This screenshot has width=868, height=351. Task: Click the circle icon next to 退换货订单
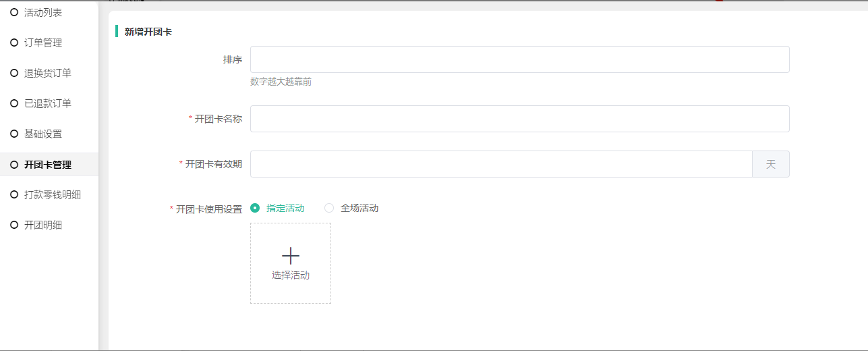tap(14, 73)
